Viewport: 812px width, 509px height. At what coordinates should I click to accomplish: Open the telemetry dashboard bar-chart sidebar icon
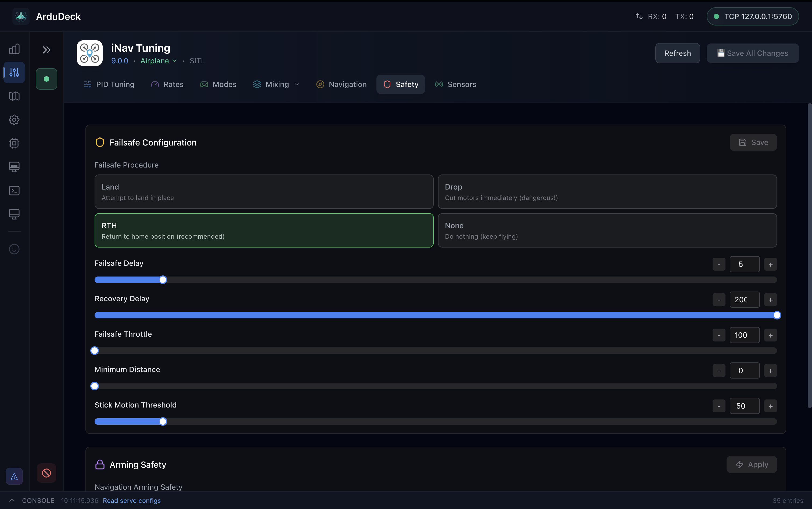point(14,49)
